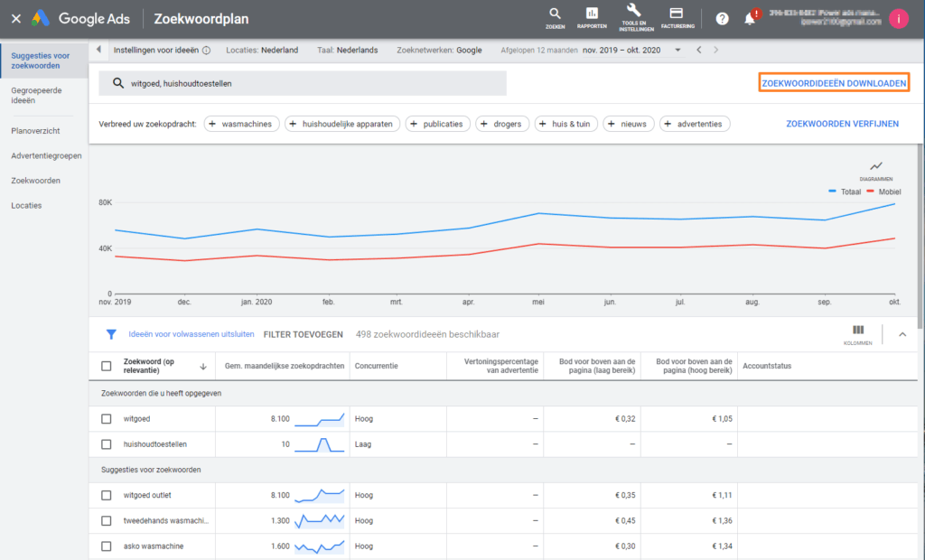Check the asko wasmachine row checkbox
The height and width of the screenshot is (560, 925).
(x=107, y=546)
